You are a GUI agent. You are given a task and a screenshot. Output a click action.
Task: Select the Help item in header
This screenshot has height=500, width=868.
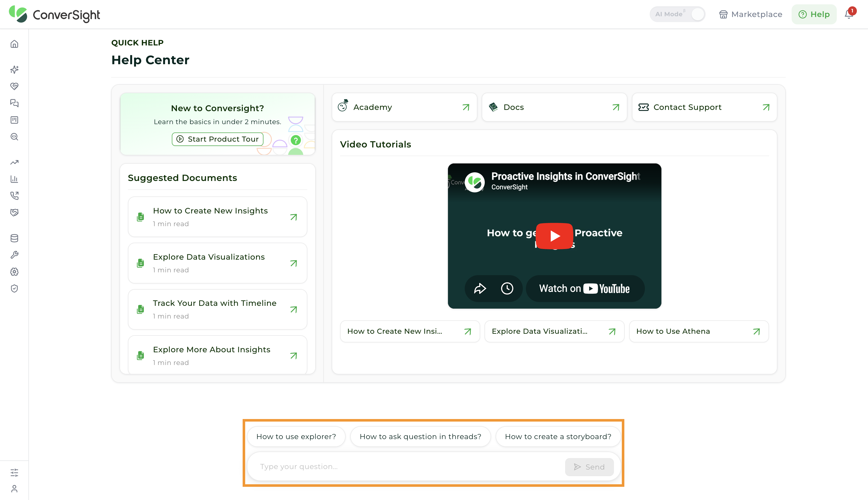pos(814,14)
